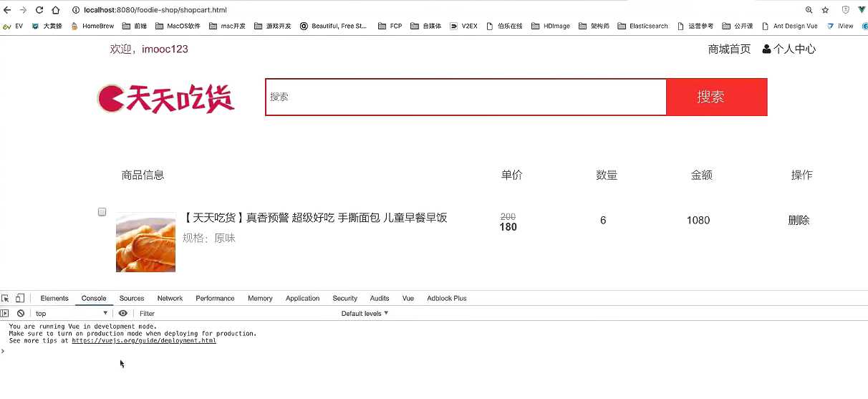Open the browser home page icon
Screen dimensions: 868x399
[x=55, y=10]
